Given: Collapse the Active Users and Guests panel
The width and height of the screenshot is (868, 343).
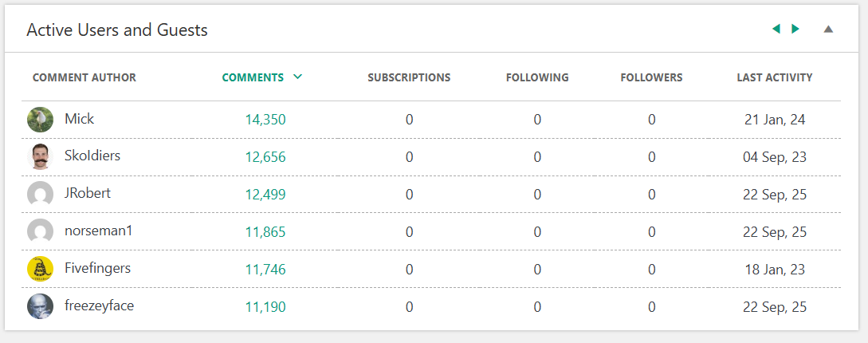Looking at the screenshot, I should tap(827, 30).
